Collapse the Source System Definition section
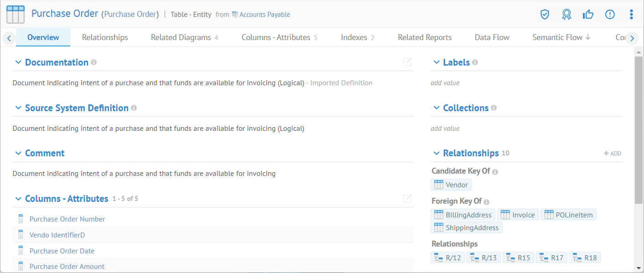Viewport: 644px width, 273px height. pos(18,108)
